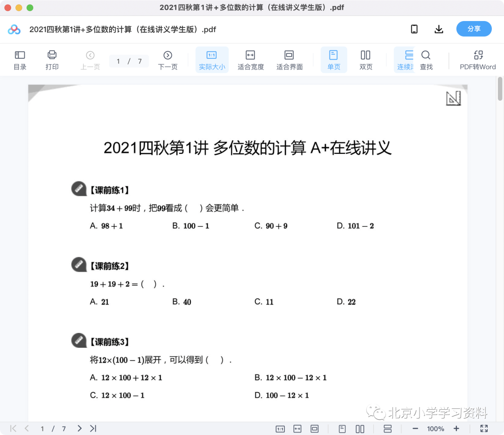Screen dimensions: 504x435
Task: Click bottom bar previous page arrow
Action: 27,428
